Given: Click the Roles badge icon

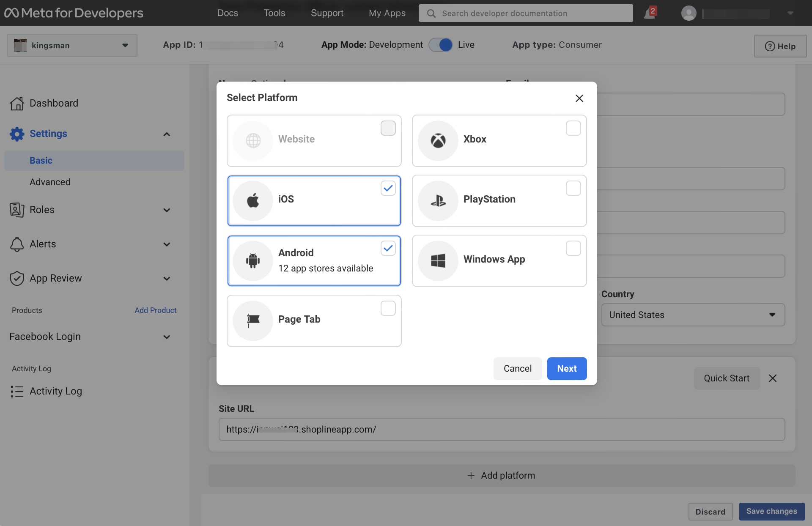Looking at the screenshot, I should (x=17, y=210).
